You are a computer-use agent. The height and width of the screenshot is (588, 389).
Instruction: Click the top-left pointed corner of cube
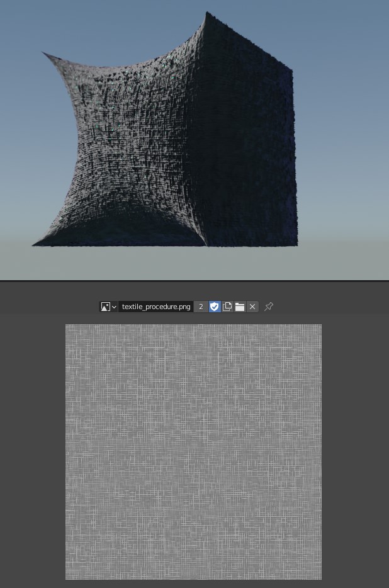[43, 53]
